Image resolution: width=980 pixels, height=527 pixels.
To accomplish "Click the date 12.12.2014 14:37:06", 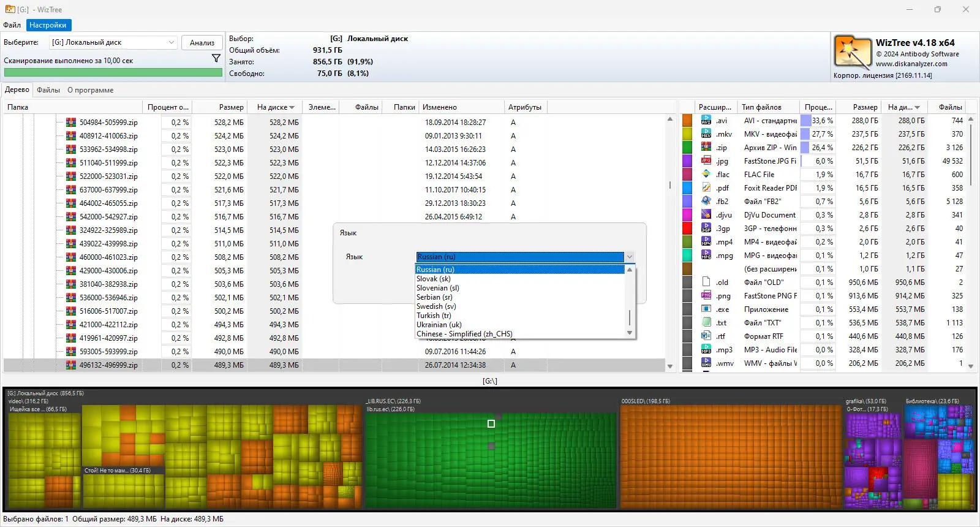I will coord(456,163).
